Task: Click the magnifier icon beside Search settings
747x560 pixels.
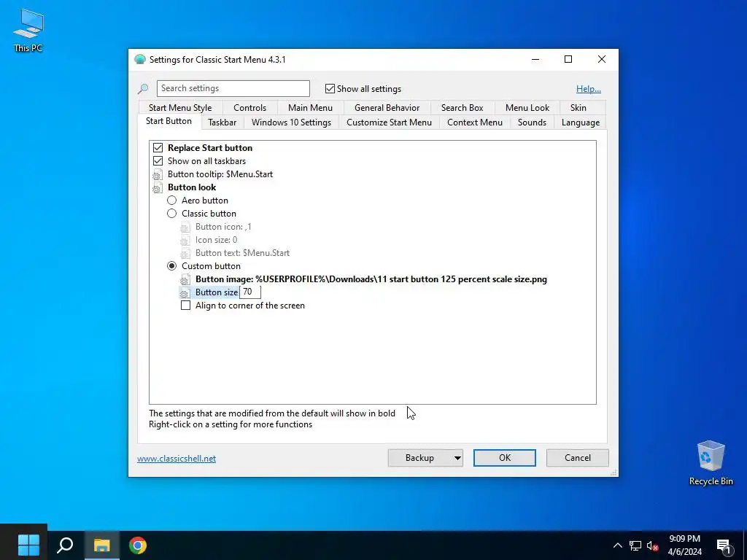Action: click(x=143, y=89)
